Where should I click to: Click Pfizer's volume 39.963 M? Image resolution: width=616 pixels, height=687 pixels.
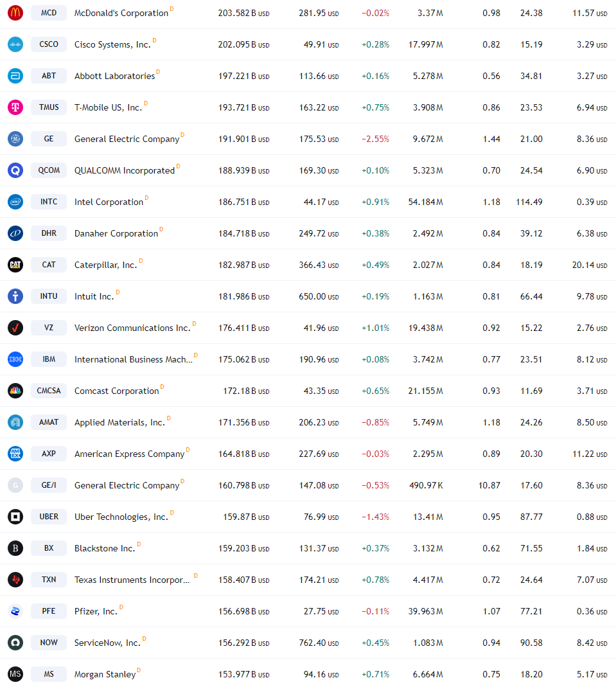[x=426, y=611]
